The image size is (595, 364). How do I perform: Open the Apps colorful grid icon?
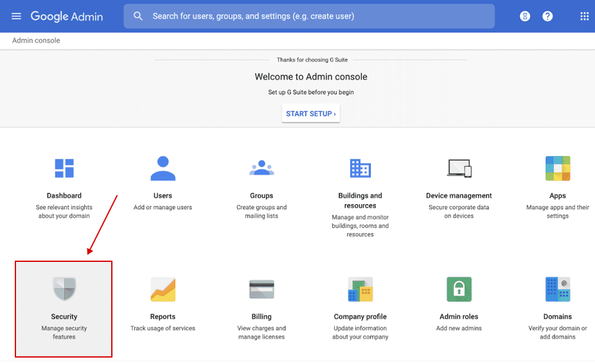coord(558,168)
